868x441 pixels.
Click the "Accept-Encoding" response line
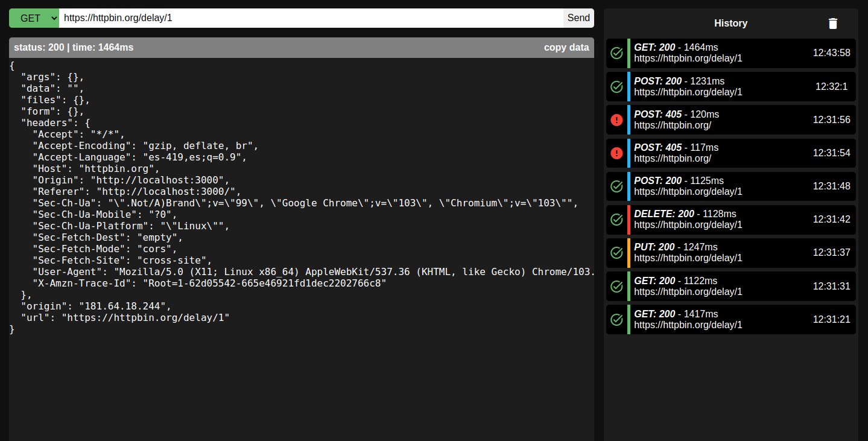pos(145,146)
